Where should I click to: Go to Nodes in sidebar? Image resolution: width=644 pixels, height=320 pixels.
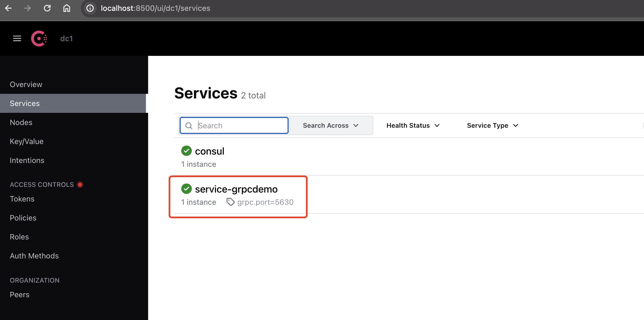[x=21, y=122]
